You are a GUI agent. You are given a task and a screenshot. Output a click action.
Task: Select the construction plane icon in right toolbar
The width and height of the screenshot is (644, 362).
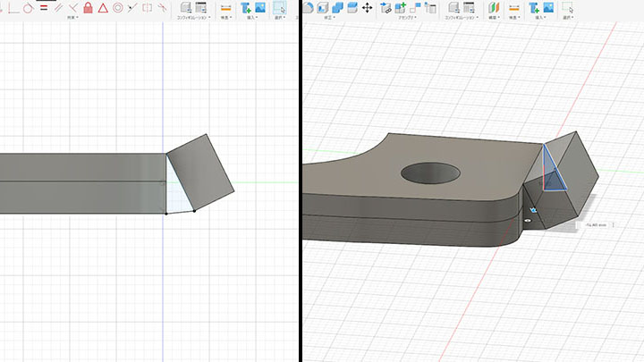click(x=495, y=7)
